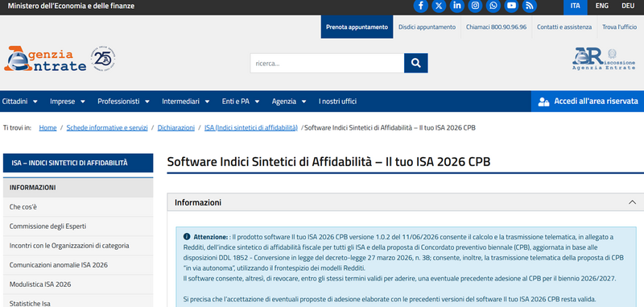Switch language to DEU
Image resolution: width=644 pixels, height=307 pixels.
point(628,6)
